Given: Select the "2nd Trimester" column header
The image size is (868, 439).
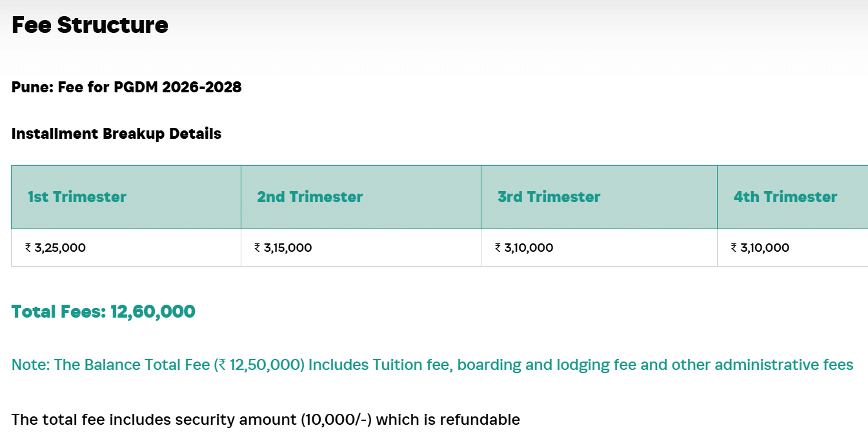Looking at the screenshot, I should [310, 197].
